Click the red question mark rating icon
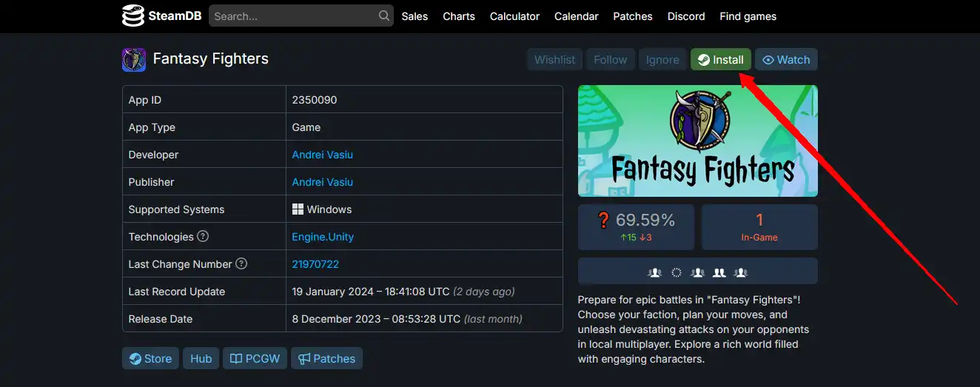Image resolution: width=980 pixels, height=387 pixels. tap(603, 220)
